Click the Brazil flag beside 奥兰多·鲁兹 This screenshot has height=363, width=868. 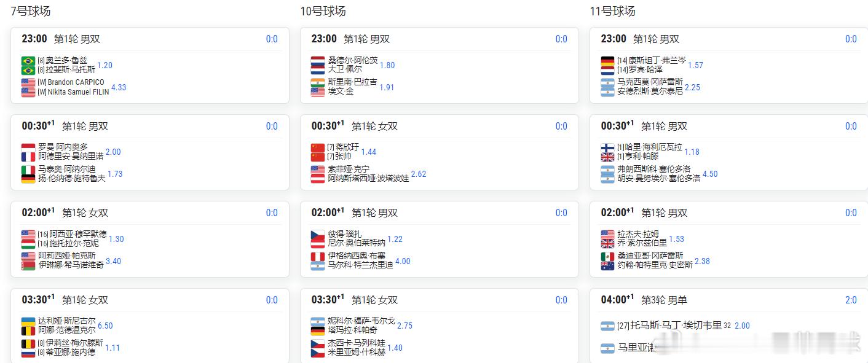[28, 61]
